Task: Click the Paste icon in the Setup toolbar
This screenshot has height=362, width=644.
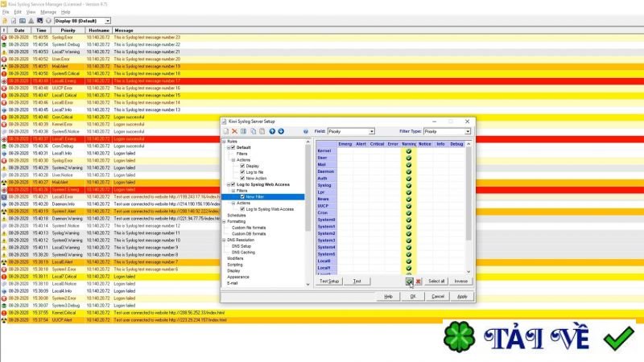Action: pos(262,131)
